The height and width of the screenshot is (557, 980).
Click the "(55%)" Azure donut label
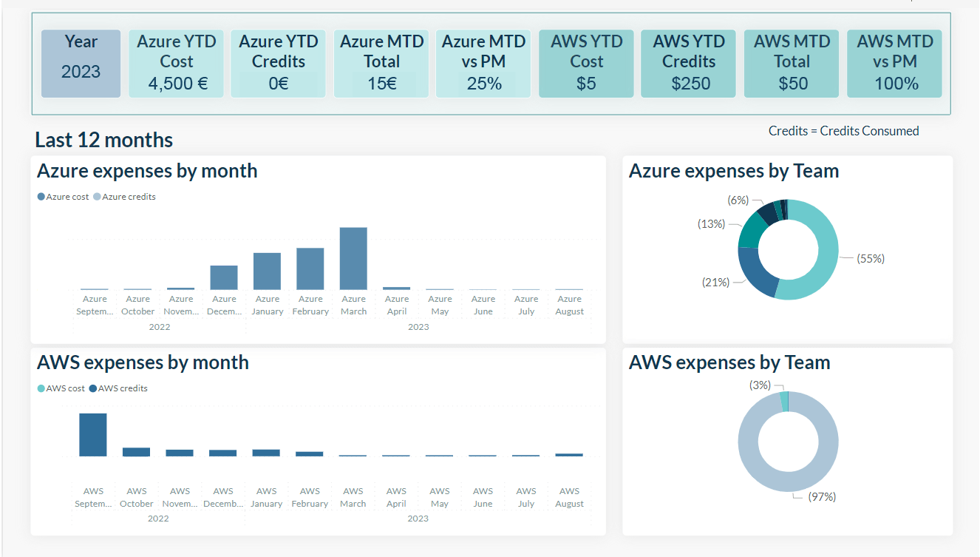[871, 259]
